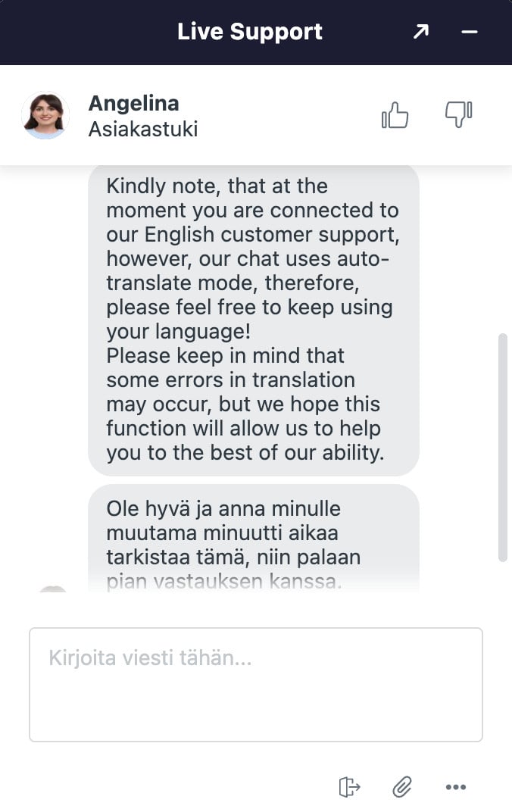Image resolution: width=512 pixels, height=812 pixels.
Task: Click Angelina's agent avatar photo
Action: coord(45,115)
